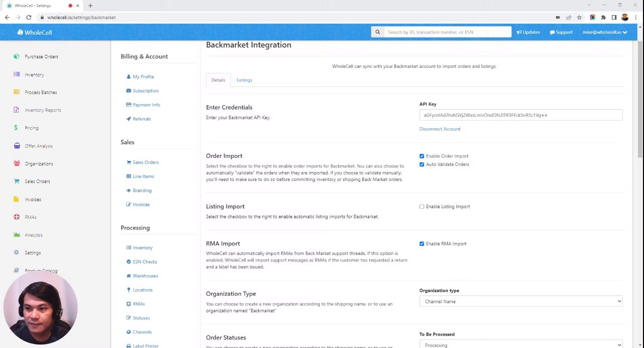
Task: Open new browser tab plus icon
Action: (x=90, y=6)
